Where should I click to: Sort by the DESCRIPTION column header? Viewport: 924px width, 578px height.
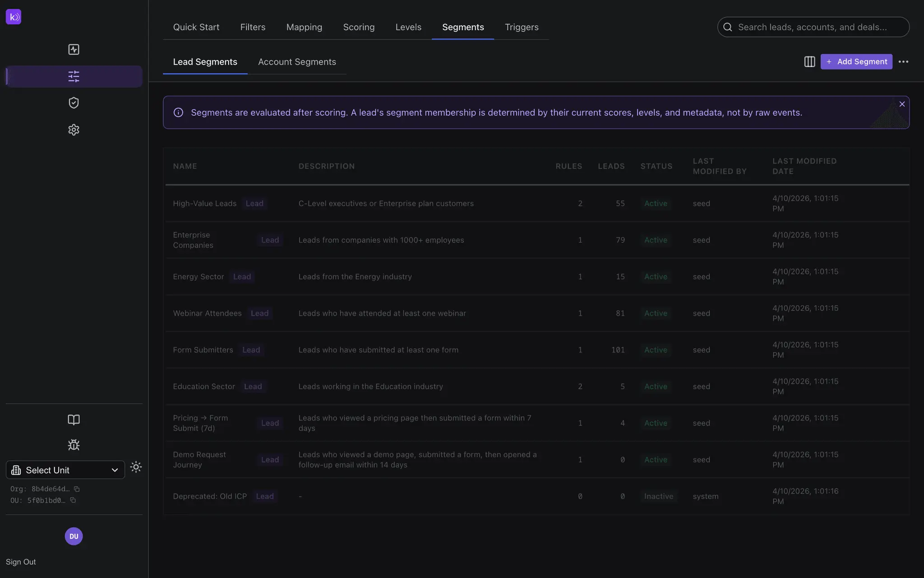[327, 166]
